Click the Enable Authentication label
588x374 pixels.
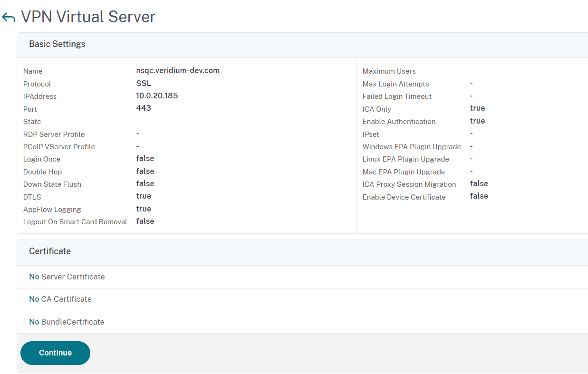[x=399, y=122]
